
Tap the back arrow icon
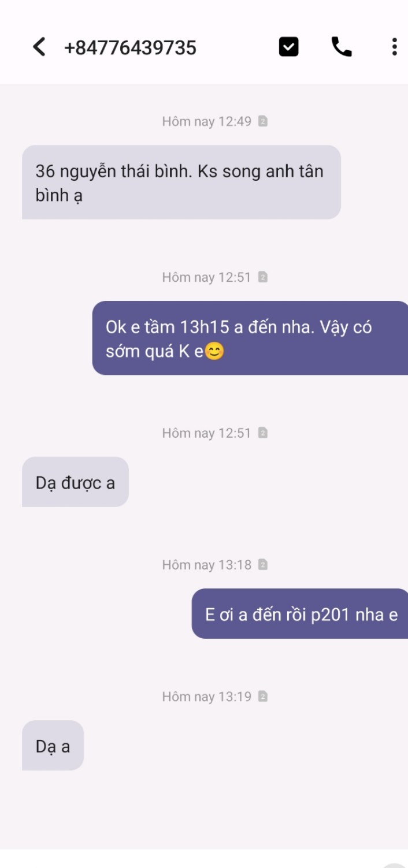(x=39, y=47)
